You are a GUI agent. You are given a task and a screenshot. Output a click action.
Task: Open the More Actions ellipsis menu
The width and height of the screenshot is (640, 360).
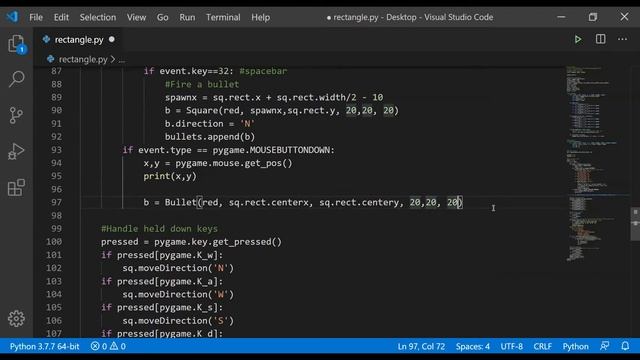622,39
